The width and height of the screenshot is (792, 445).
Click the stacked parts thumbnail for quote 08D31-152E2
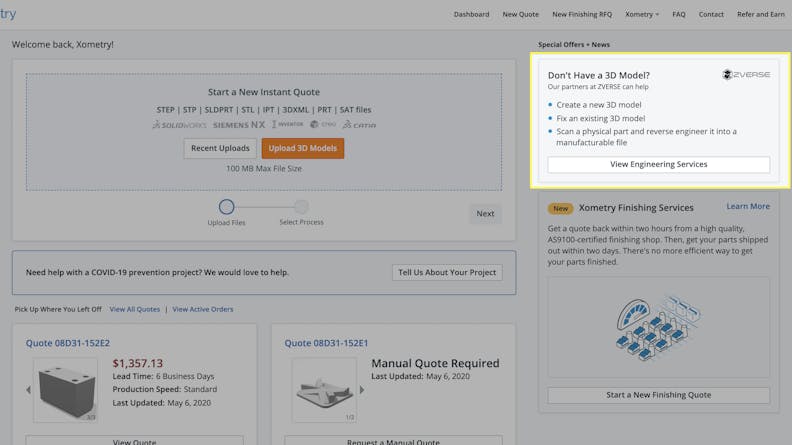(x=66, y=389)
